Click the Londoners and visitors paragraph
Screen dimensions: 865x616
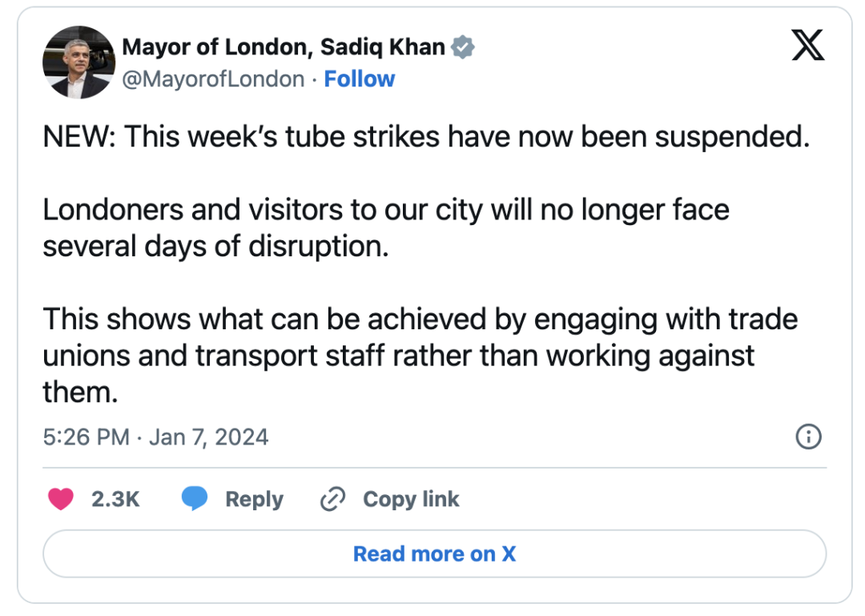[385, 227]
